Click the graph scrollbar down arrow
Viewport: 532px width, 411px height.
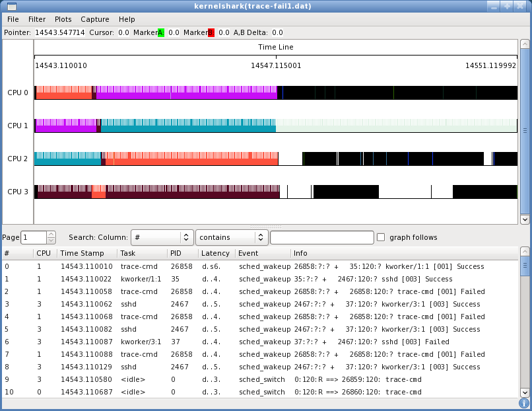click(525, 219)
